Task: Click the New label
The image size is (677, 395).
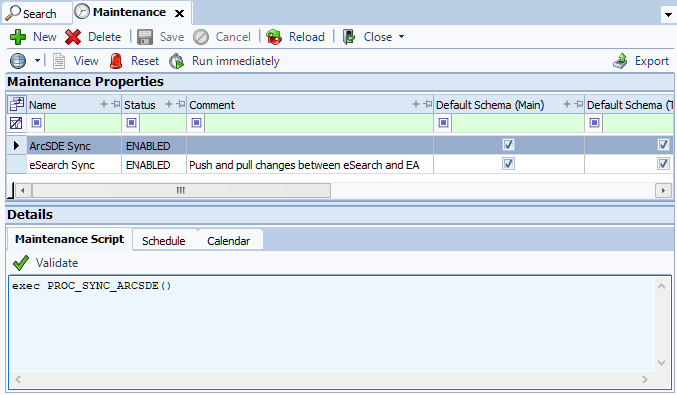Action: 45,37
